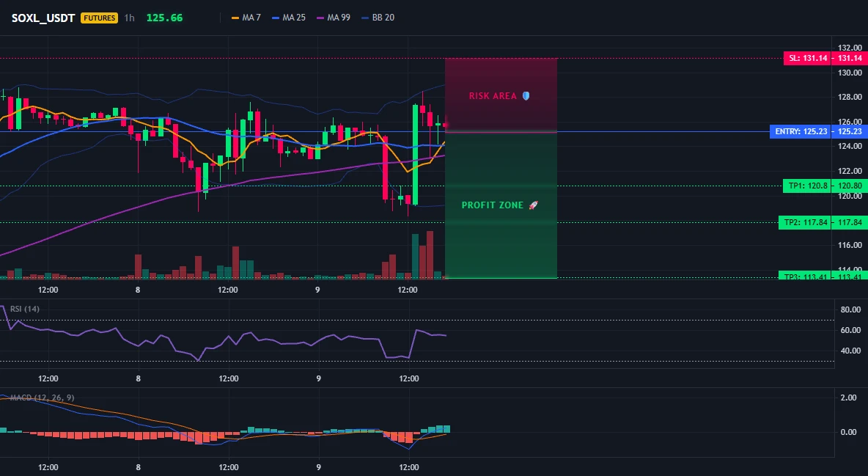This screenshot has width=868, height=476.
Task: Click the 2.00 MACD axis value
Action: pyautogui.click(x=849, y=398)
